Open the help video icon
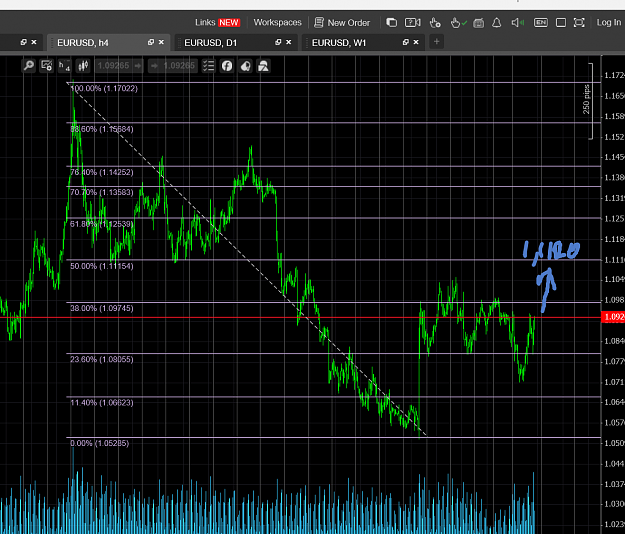 pyautogui.click(x=413, y=23)
